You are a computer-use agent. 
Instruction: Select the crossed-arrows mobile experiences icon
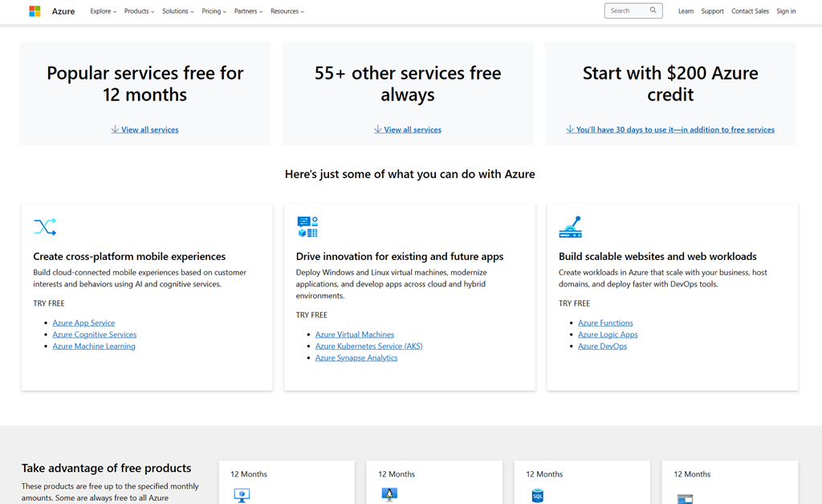coord(45,227)
